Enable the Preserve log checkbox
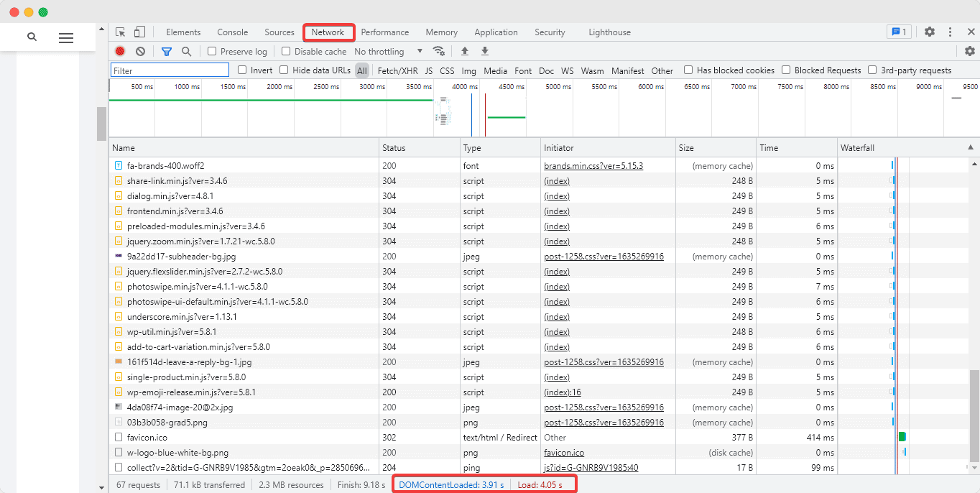This screenshot has width=980, height=493. 212,52
